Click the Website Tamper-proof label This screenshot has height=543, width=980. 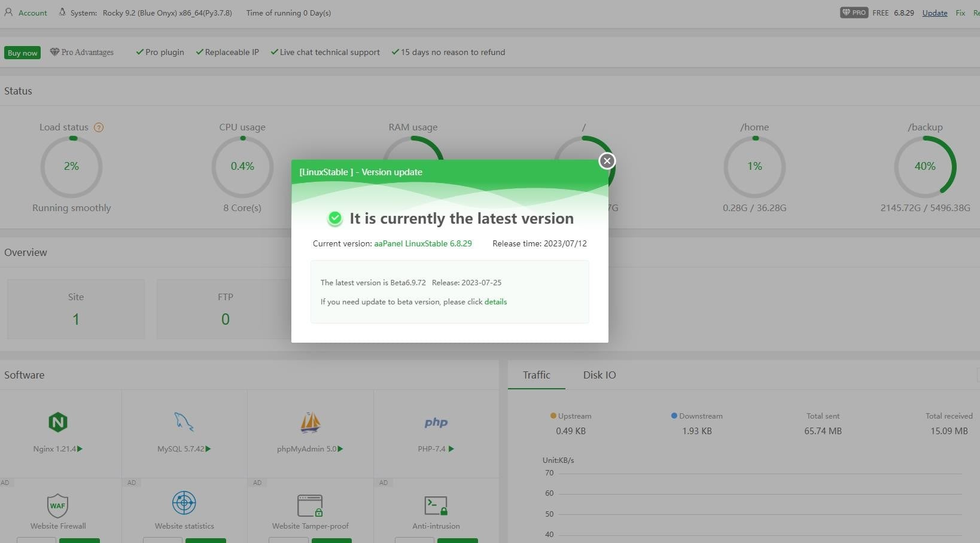(311, 526)
